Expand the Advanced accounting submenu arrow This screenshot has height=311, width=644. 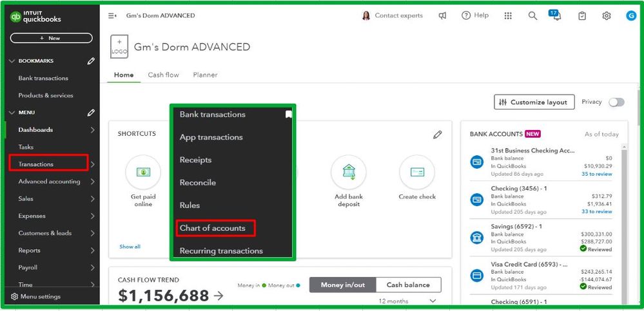(x=92, y=182)
